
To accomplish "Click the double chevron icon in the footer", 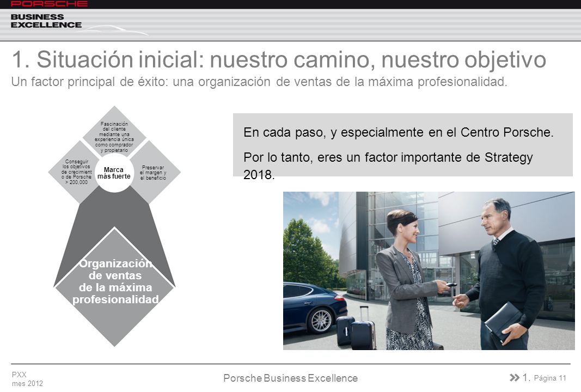I will click(x=515, y=377).
